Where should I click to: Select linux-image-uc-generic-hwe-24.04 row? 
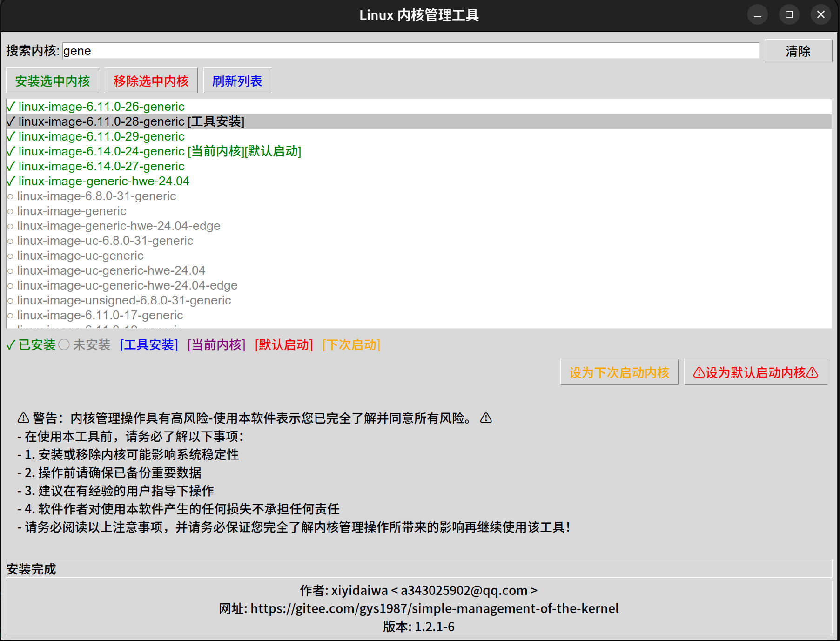click(419, 270)
